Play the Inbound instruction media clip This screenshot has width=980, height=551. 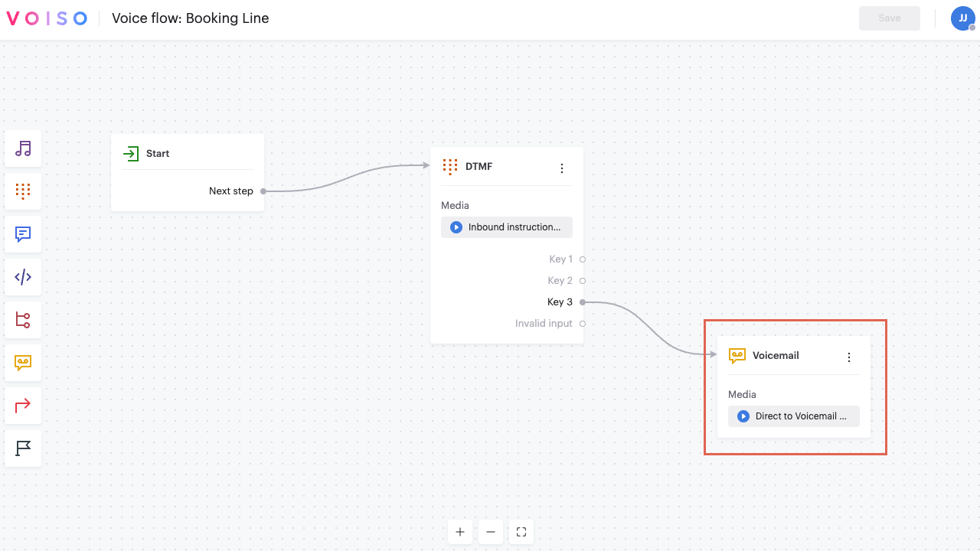pyautogui.click(x=456, y=227)
